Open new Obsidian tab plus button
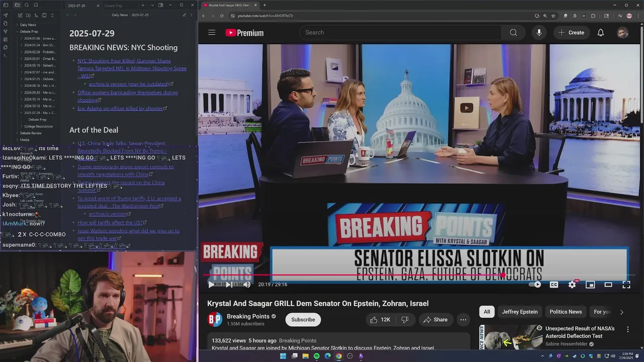644x362 pixels. tap(143, 6)
